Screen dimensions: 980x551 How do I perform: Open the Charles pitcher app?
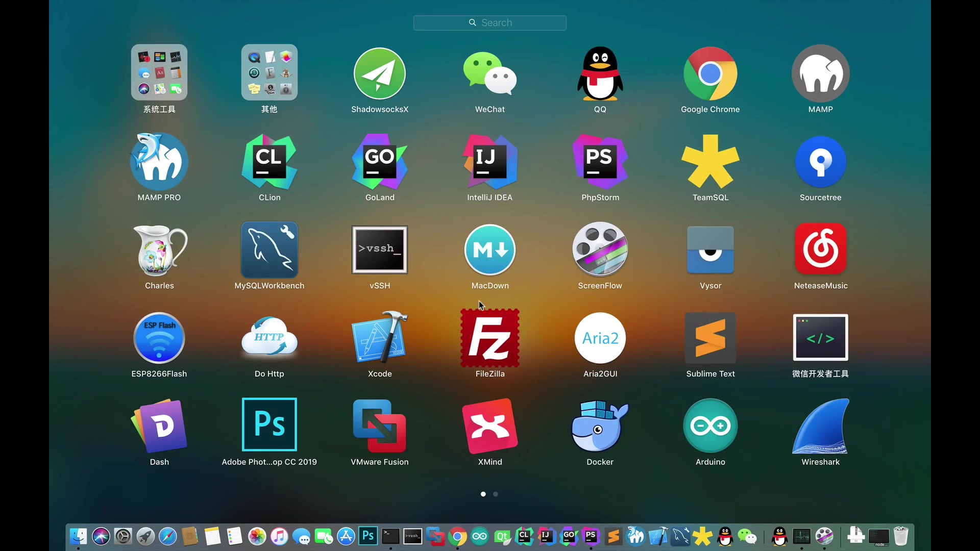pos(159,250)
